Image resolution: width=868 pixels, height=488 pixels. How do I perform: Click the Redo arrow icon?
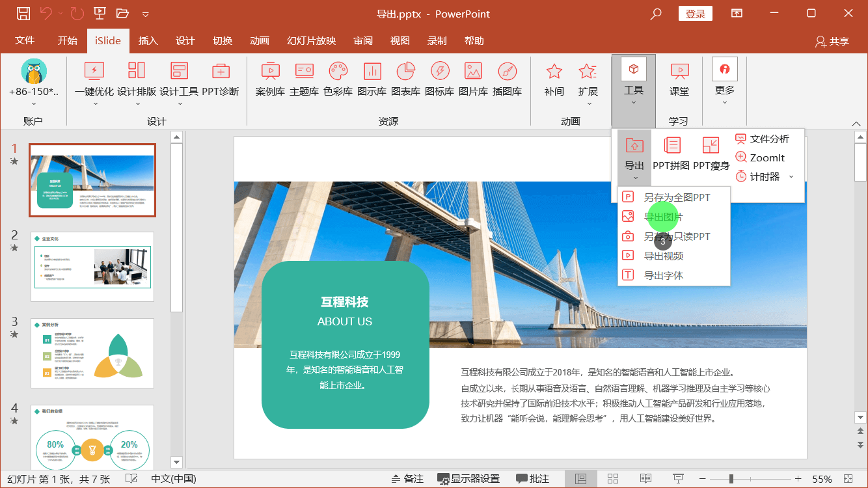pyautogui.click(x=77, y=14)
